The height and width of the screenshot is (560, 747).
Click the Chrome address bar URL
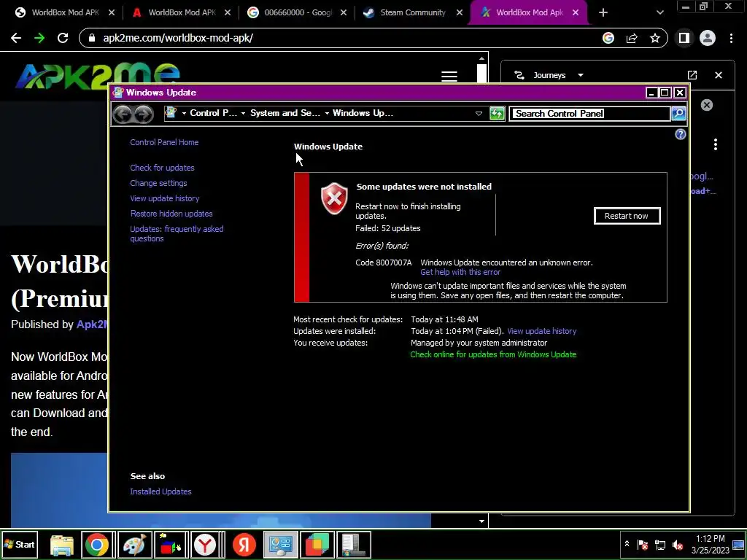click(x=178, y=38)
